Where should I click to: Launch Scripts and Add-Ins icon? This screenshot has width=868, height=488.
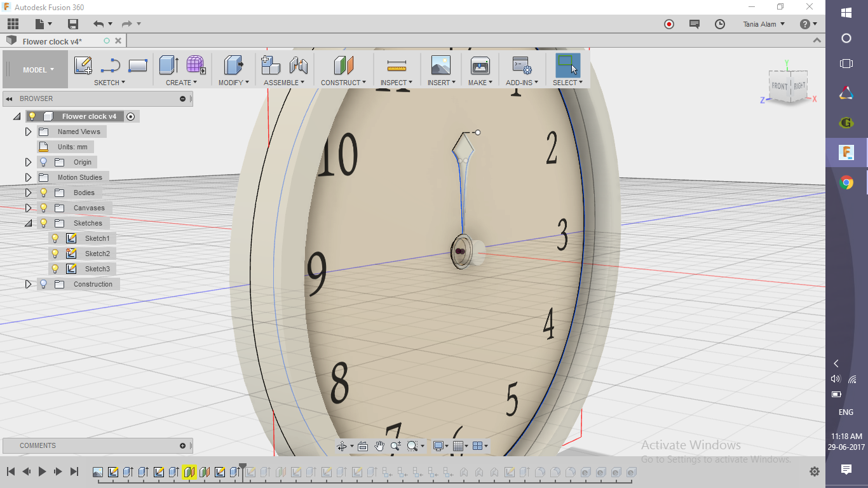click(x=522, y=65)
